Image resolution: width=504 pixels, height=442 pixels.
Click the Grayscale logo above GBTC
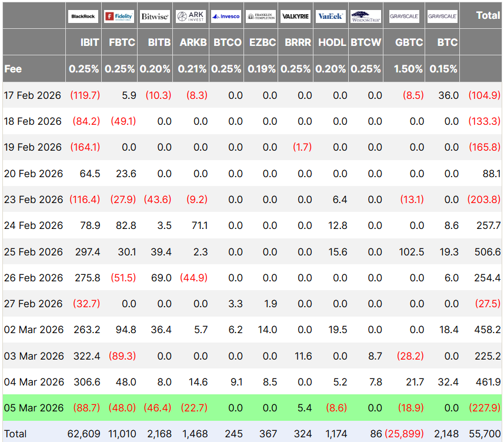tap(404, 16)
